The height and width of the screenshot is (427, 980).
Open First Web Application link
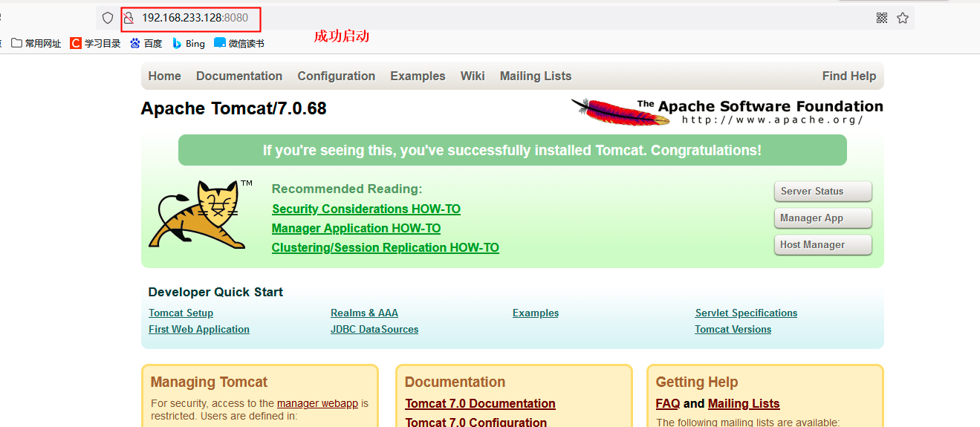click(x=199, y=330)
